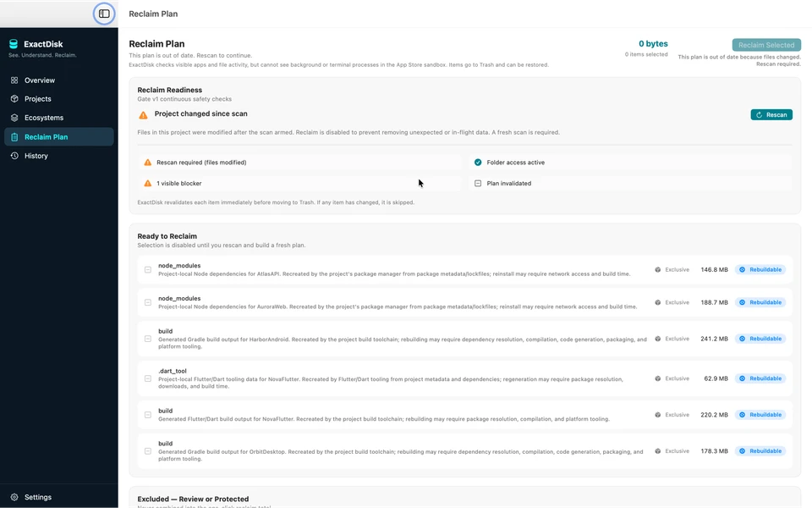812x508 pixels.
Task: Click the 241.2 MB size value
Action: click(x=714, y=339)
